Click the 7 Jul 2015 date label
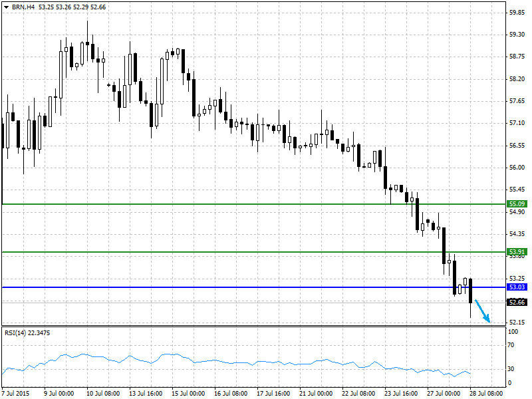The width and height of the screenshot is (532, 399). tap(15, 394)
